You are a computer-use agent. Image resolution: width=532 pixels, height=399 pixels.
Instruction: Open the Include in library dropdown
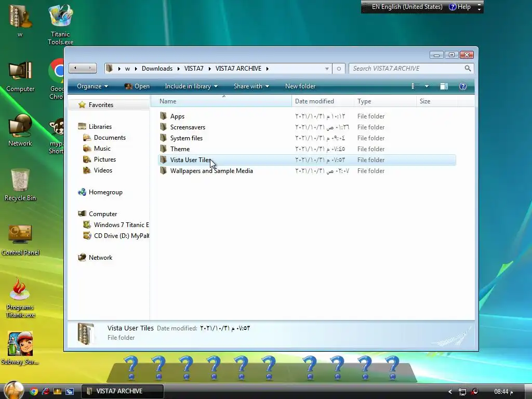tap(191, 86)
